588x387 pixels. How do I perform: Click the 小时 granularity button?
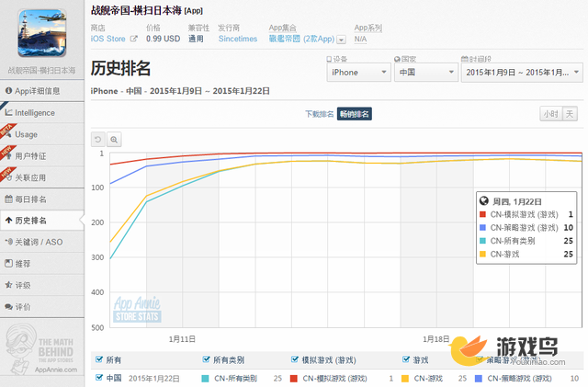coord(549,114)
